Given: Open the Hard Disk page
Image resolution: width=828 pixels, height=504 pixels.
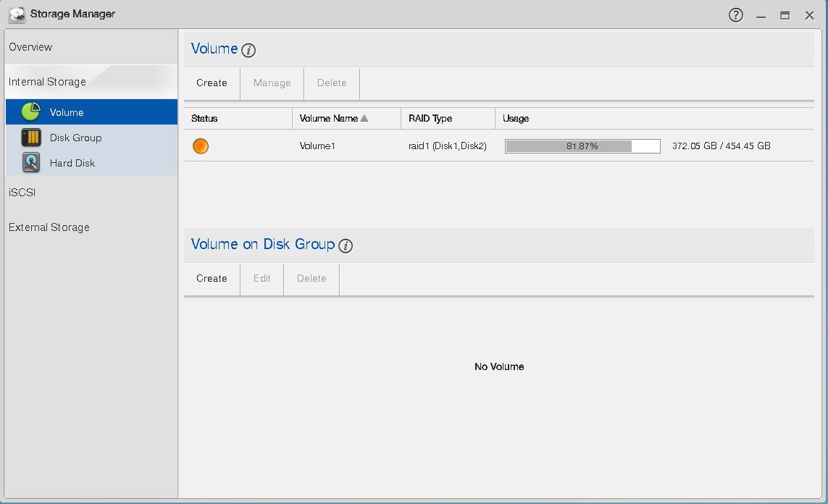Looking at the screenshot, I should click(91, 162).
